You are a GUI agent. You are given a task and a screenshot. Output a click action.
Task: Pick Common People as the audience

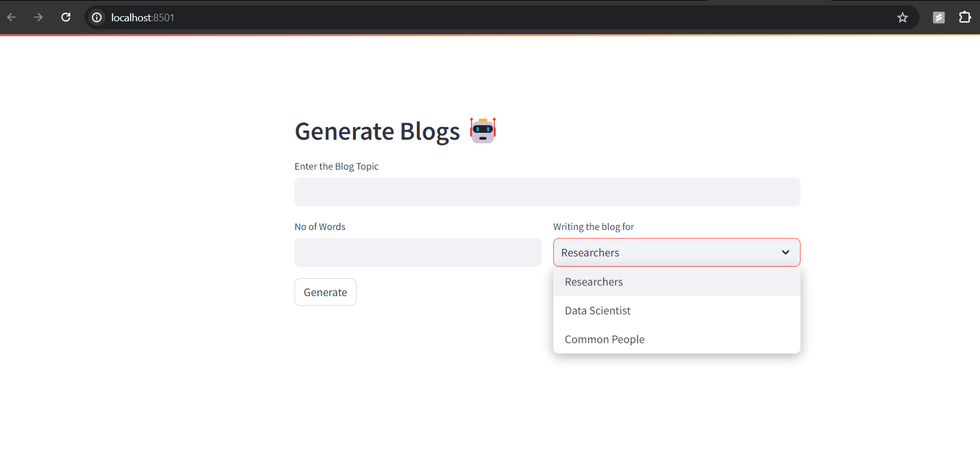click(604, 339)
